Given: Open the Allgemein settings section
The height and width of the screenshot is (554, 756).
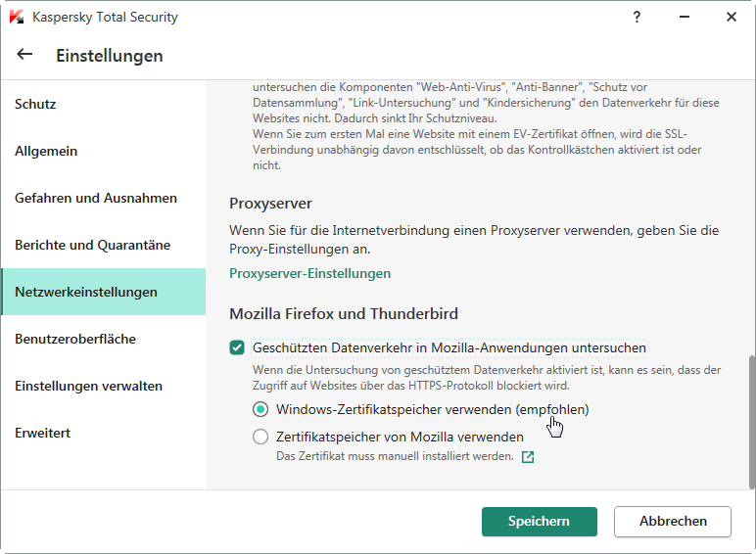Looking at the screenshot, I should click(x=104, y=151).
